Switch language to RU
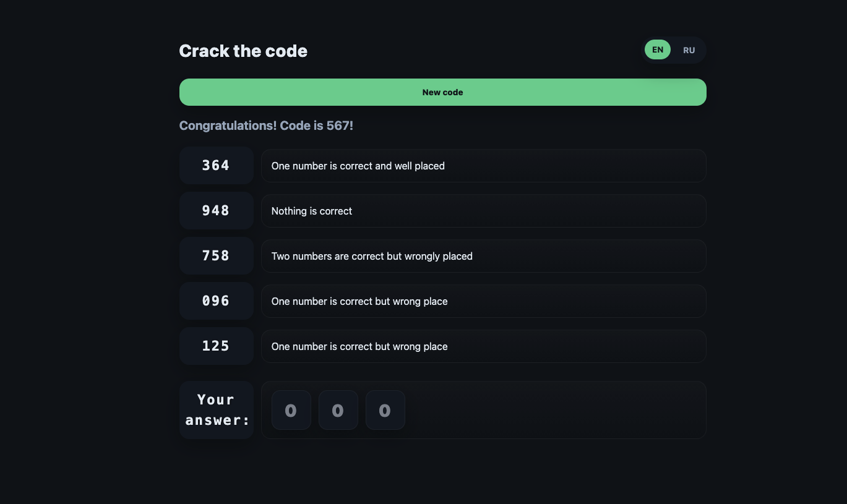 (689, 50)
